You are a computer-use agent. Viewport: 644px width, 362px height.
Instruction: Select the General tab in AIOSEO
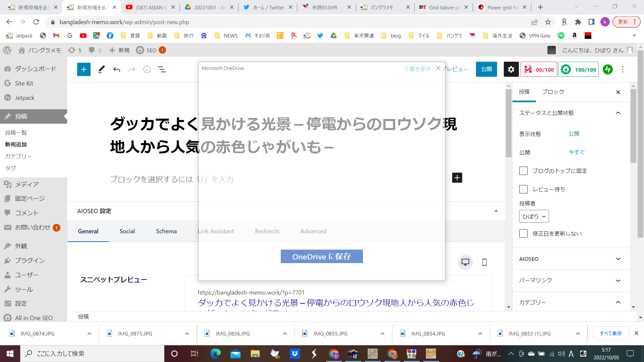[x=88, y=231]
